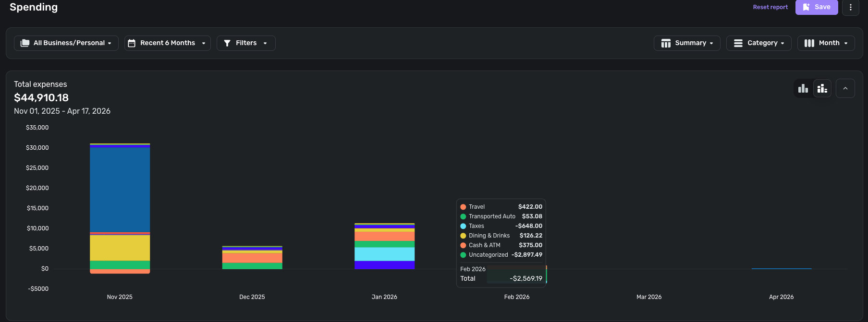Click the columns icon beside Month
This screenshot has width=868, height=322.
tap(809, 43)
